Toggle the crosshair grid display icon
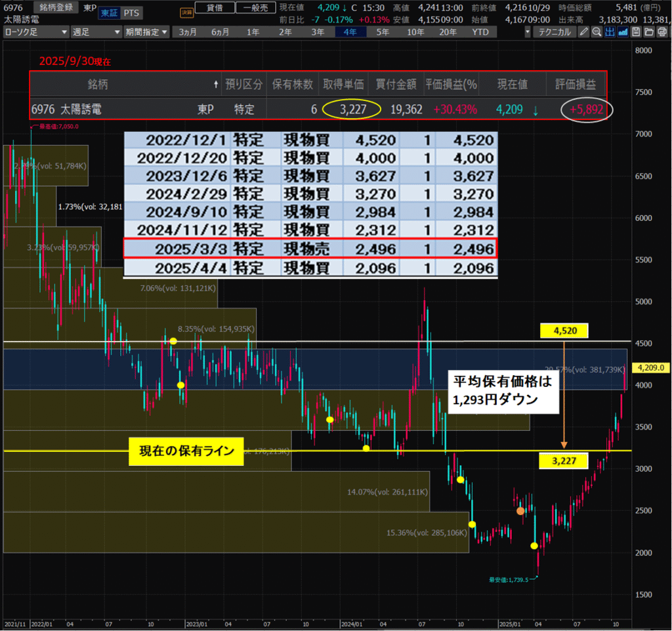This screenshot has width=672, height=631. pyautogui.click(x=610, y=32)
